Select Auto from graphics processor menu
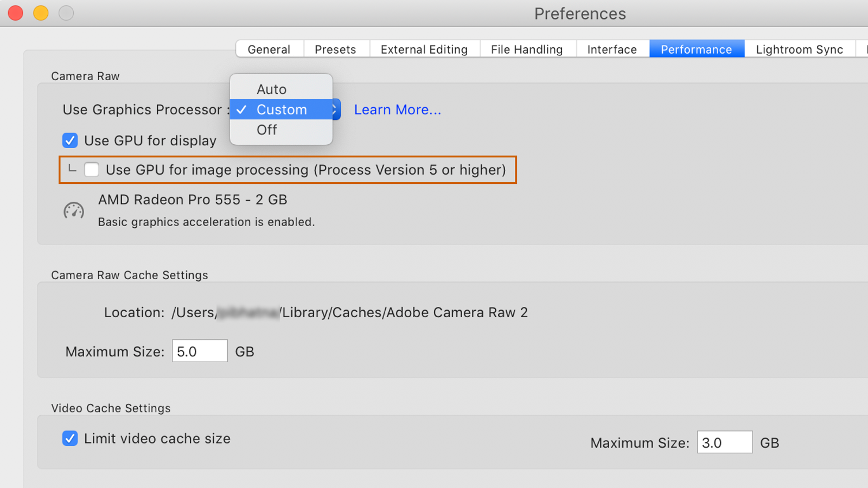Screen dimensions: 868x488 point(272,89)
